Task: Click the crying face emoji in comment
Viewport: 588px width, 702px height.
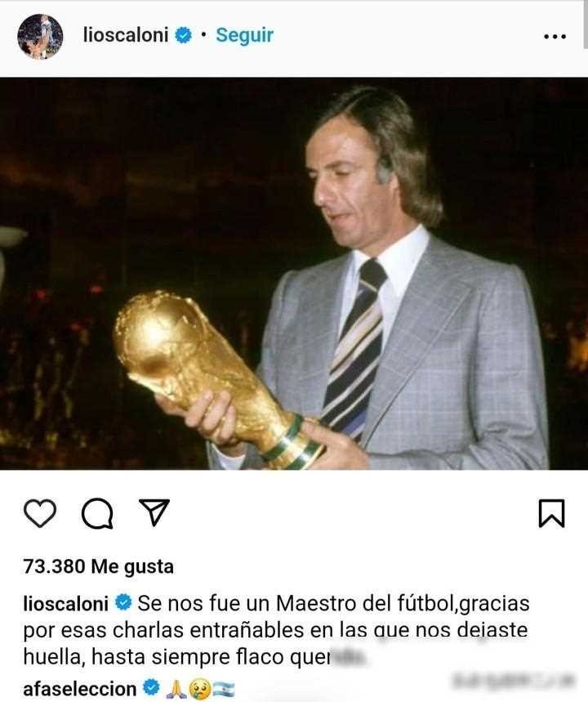Action: coord(199,690)
